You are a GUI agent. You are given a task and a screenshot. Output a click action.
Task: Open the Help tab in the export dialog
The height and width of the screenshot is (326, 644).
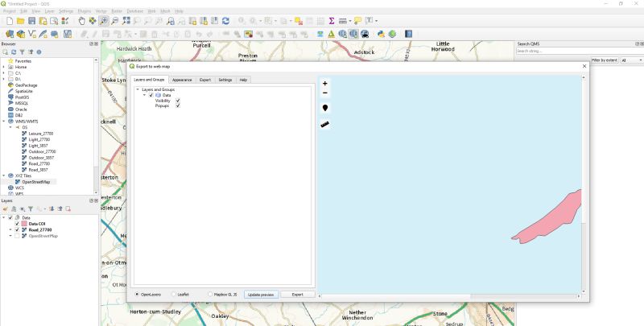click(x=243, y=80)
